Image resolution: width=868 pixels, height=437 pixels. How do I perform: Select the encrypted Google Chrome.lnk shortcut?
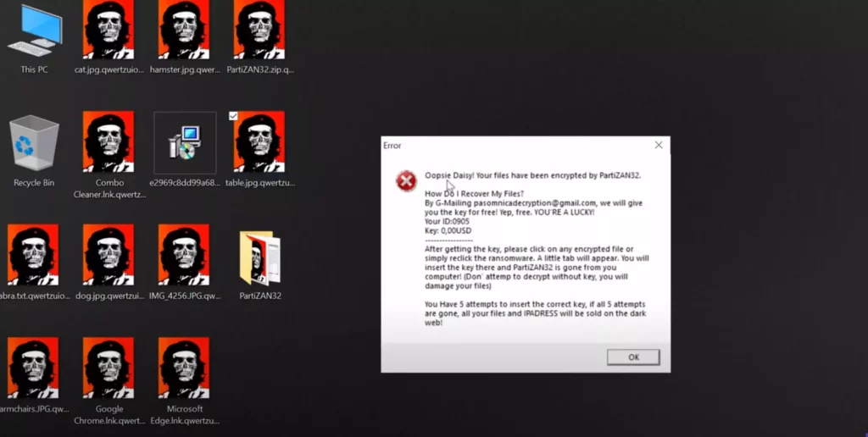pyautogui.click(x=108, y=368)
